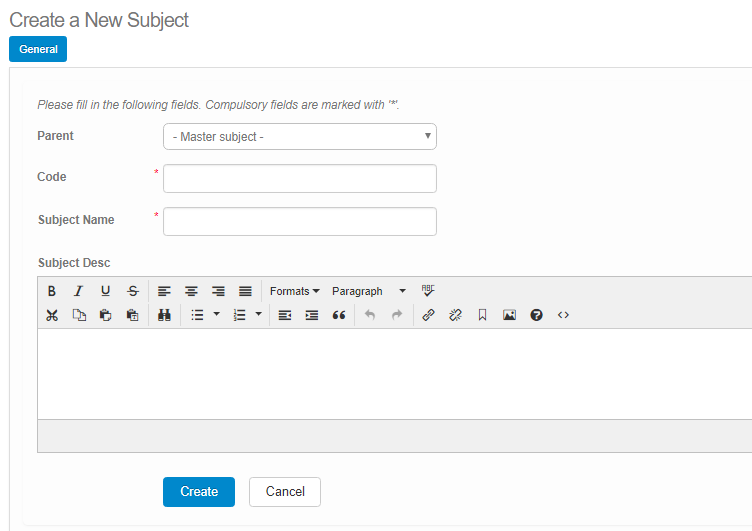
Task: Insert a blockquote with the quote icon
Action: [339, 315]
